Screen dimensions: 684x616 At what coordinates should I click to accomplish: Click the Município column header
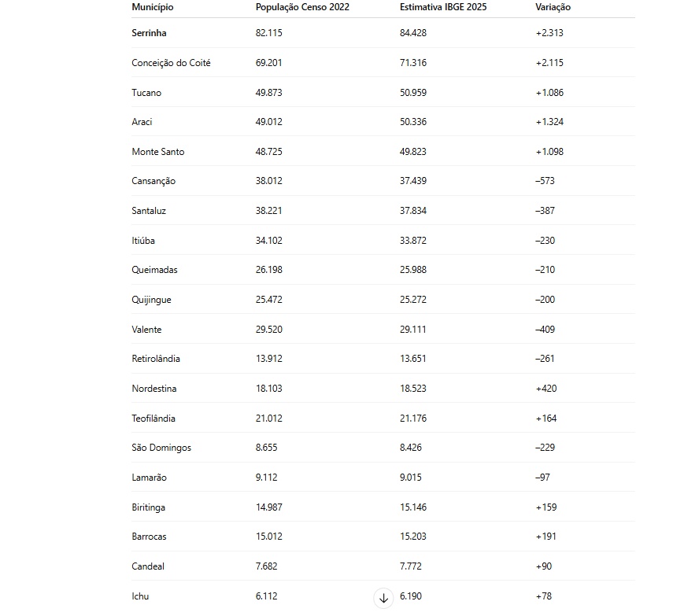coord(153,7)
